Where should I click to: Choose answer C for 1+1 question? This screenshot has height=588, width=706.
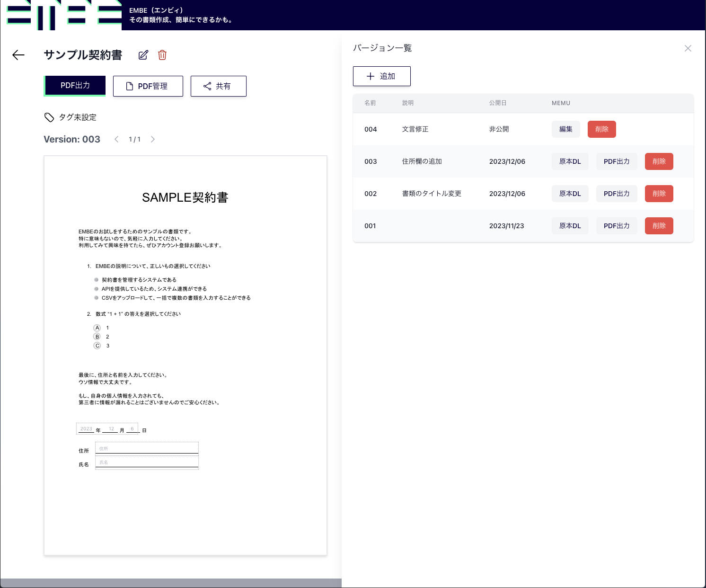(97, 346)
